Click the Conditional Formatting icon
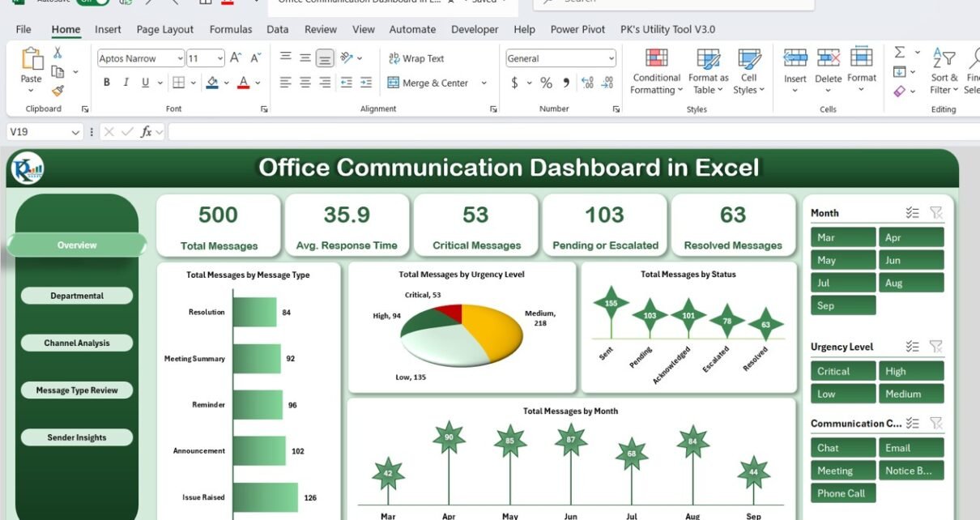The width and height of the screenshot is (980, 520). pos(656,59)
